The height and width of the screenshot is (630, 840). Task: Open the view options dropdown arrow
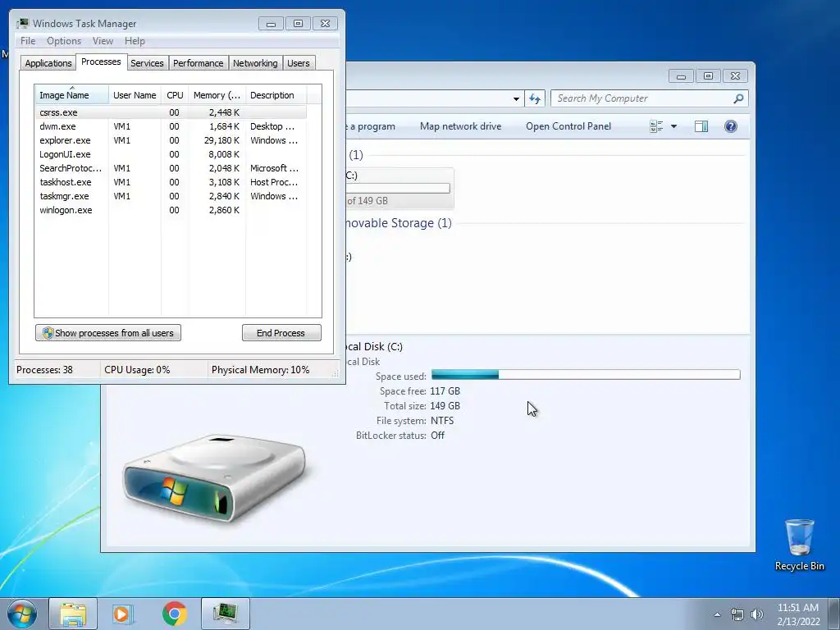coord(674,126)
